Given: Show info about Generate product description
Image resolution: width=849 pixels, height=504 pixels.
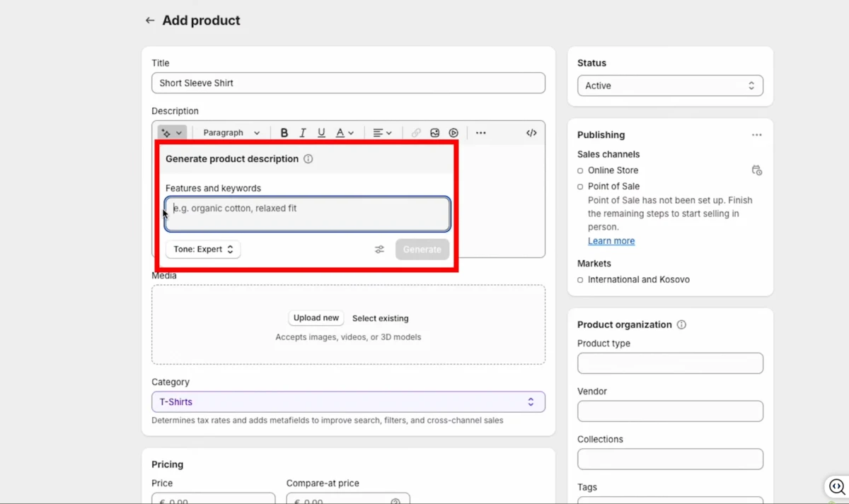Looking at the screenshot, I should 308,159.
